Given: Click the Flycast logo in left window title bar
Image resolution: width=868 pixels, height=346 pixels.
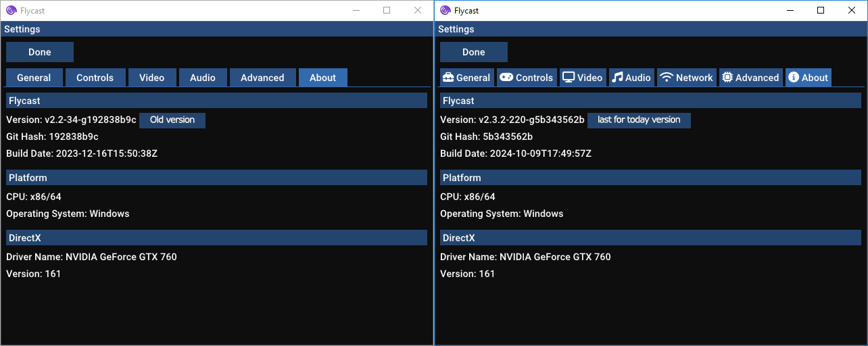Looking at the screenshot, I should (x=11, y=10).
